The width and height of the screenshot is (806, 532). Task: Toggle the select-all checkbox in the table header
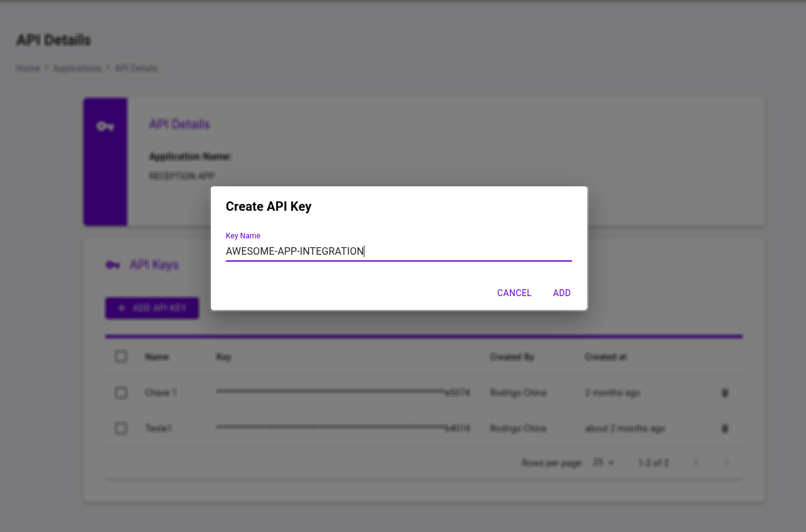click(121, 357)
